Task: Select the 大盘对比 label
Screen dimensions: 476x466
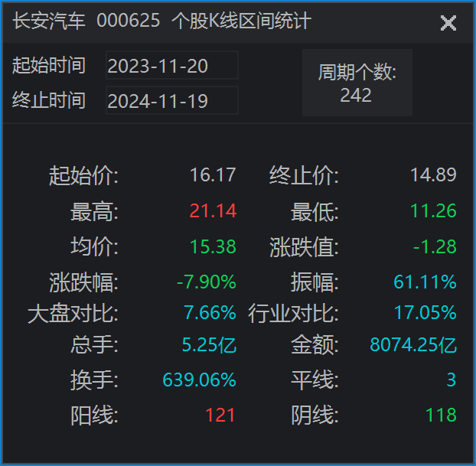Action: click(73, 313)
